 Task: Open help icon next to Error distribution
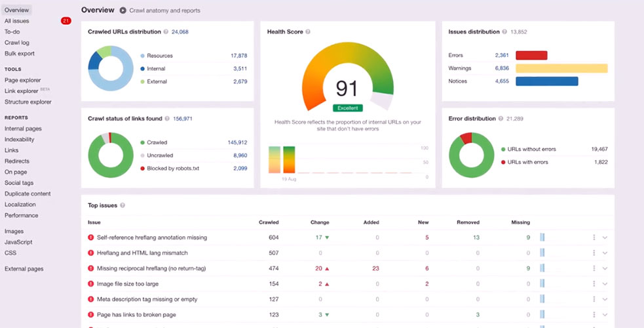(x=501, y=118)
